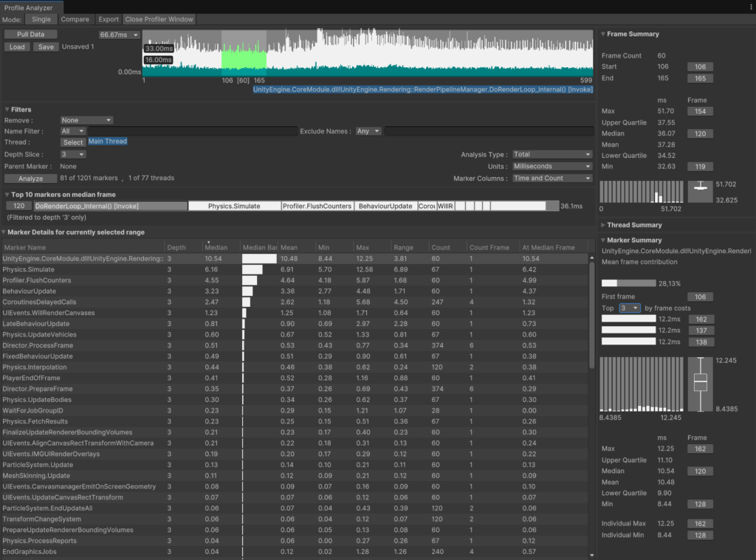Save the current analysis
Viewport: 756px width, 560px height.
tap(46, 46)
